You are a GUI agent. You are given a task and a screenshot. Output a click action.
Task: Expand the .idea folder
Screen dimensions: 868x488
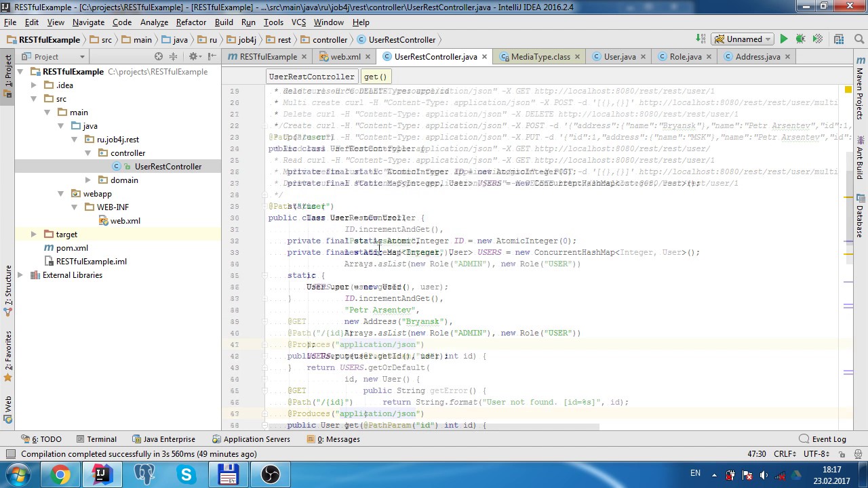(34, 85)
